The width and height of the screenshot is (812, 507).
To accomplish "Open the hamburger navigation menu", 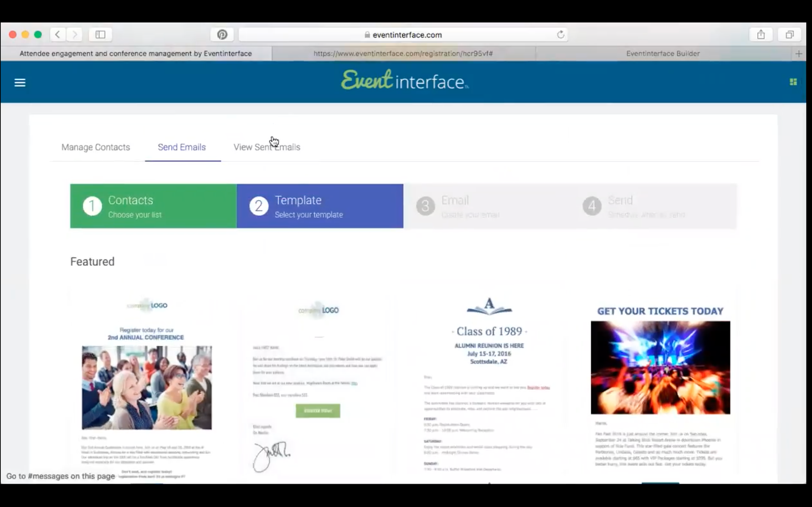I will (x=20, y=82).
